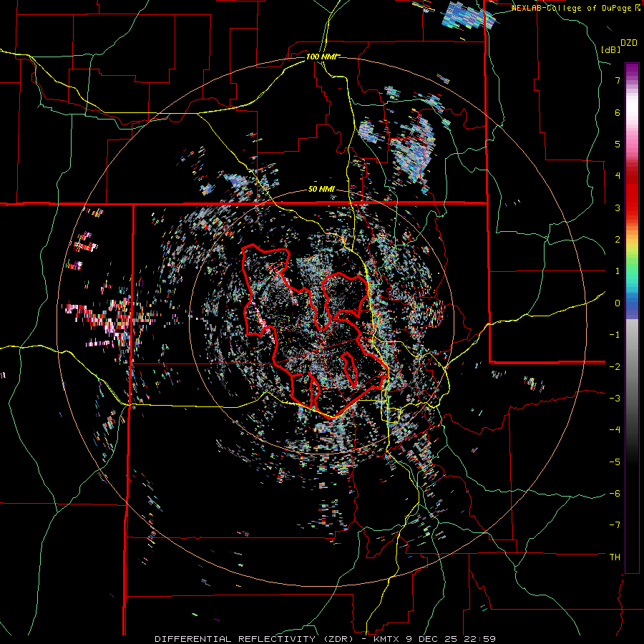Screen dimensions: 644x644
Task: Click the 3 value on the scale
Action: 618,208
